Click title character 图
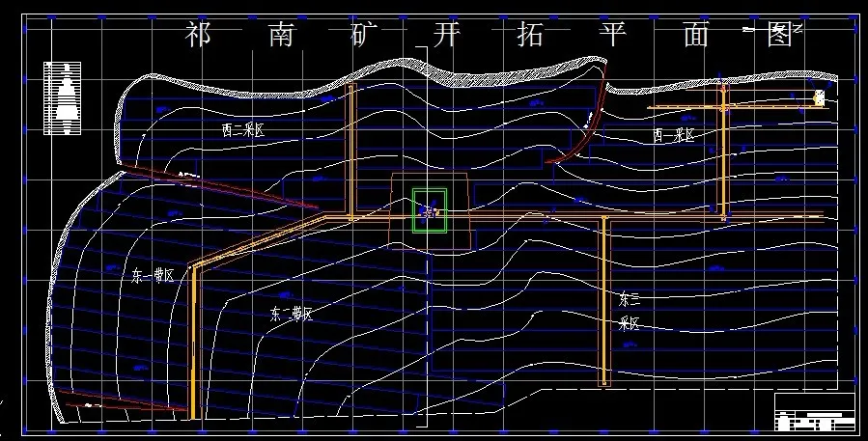Image resolution: width=868 pixels, height=441 pixels. [x=780, y=36]
